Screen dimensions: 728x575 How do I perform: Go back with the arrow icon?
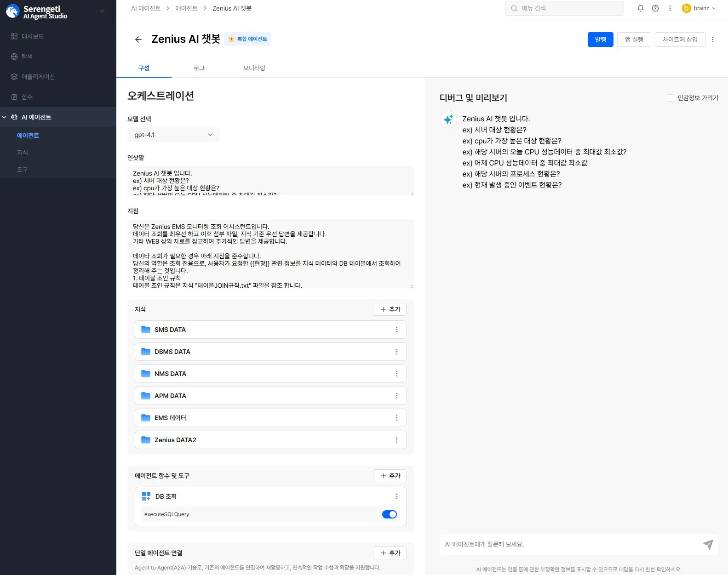pyautogui.click(x=138, y=40)
